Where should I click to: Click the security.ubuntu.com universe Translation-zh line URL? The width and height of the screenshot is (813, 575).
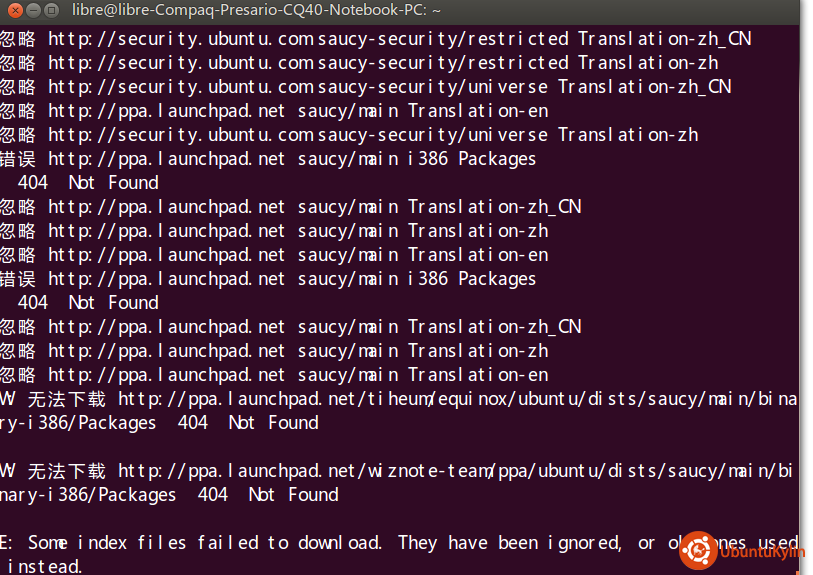373,135
